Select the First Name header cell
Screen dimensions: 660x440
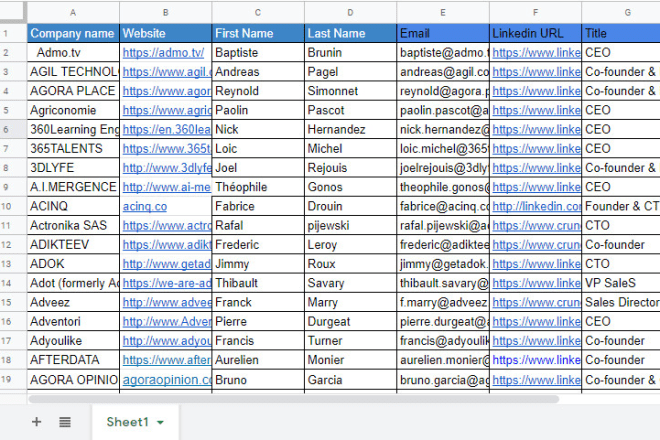point(258,33)
